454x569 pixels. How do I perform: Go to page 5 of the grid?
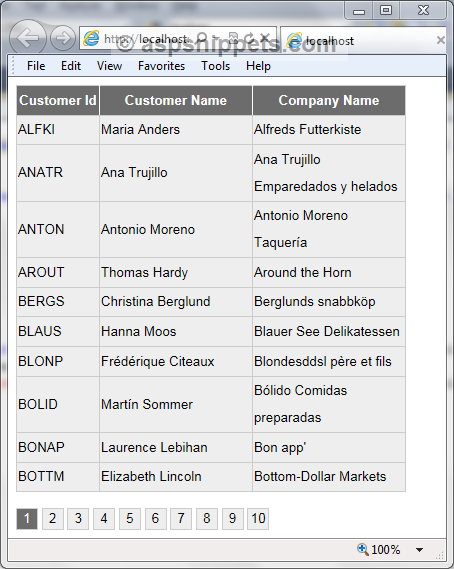click(x=130, y=519)
